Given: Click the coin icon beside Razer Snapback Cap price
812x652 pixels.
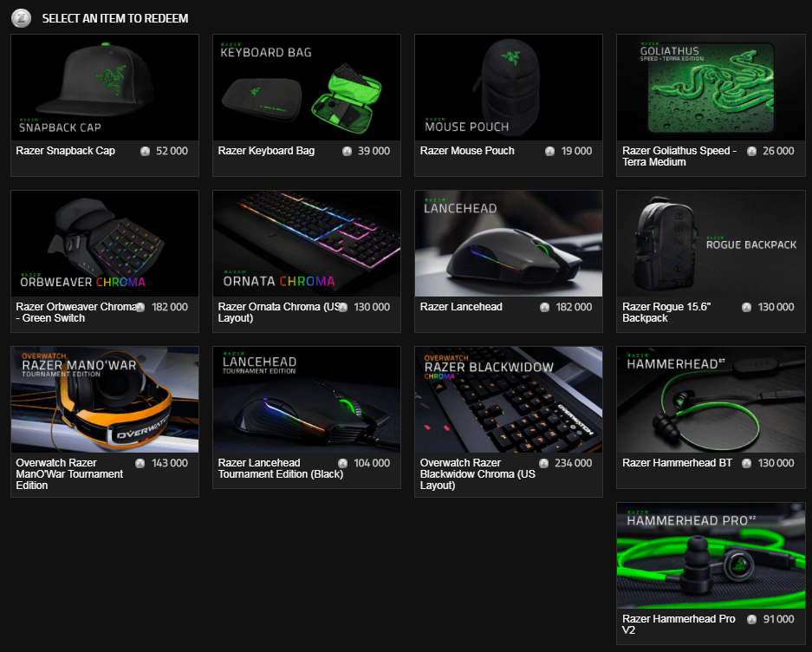Looking at the screenshot, I should [x=146, y=151].
